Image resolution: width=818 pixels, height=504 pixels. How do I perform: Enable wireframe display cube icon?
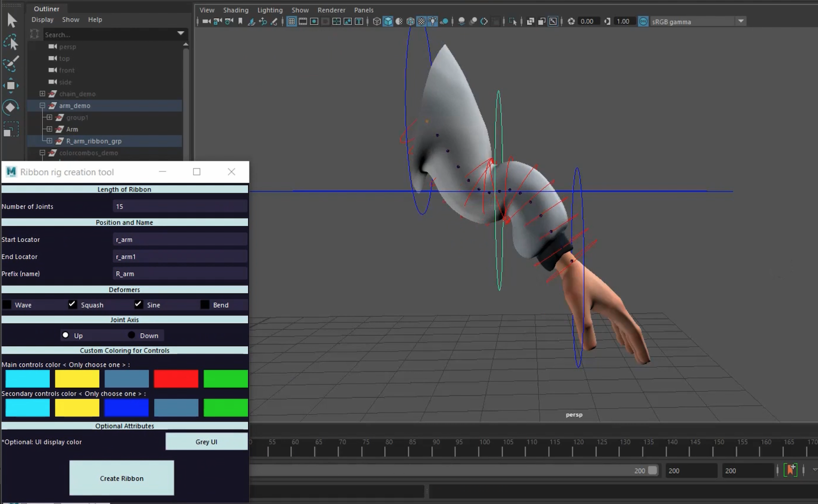[x=377, y=21]
